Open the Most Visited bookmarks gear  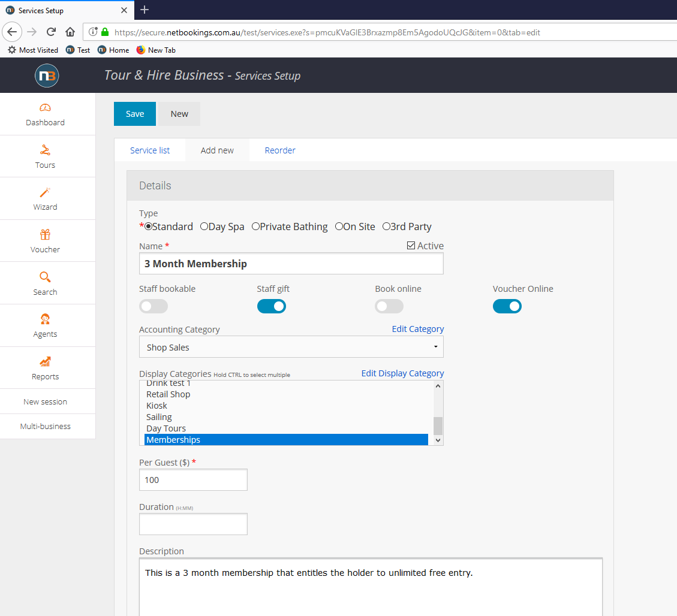point(12,50)
